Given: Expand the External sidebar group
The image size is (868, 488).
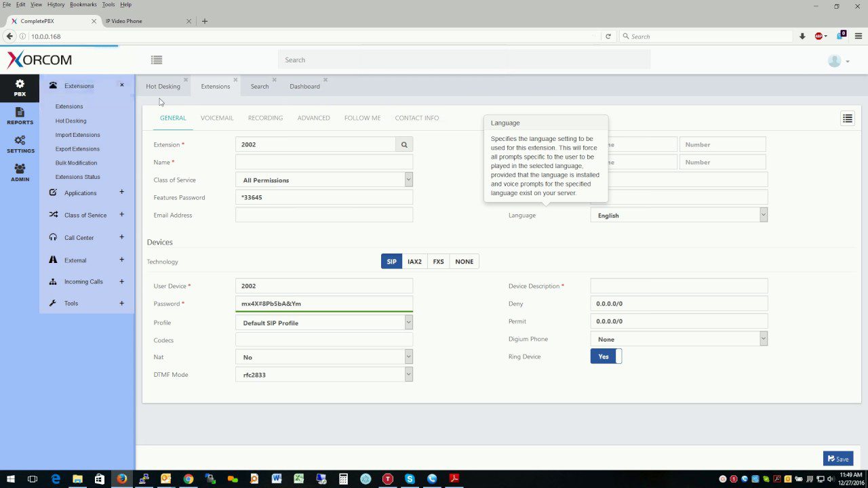Looking at the screenshot, I should pos(122,260).
